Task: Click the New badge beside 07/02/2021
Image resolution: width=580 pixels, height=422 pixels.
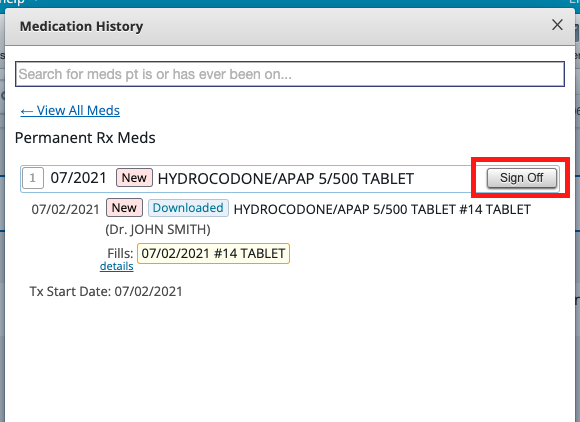Action: point(124,208)
